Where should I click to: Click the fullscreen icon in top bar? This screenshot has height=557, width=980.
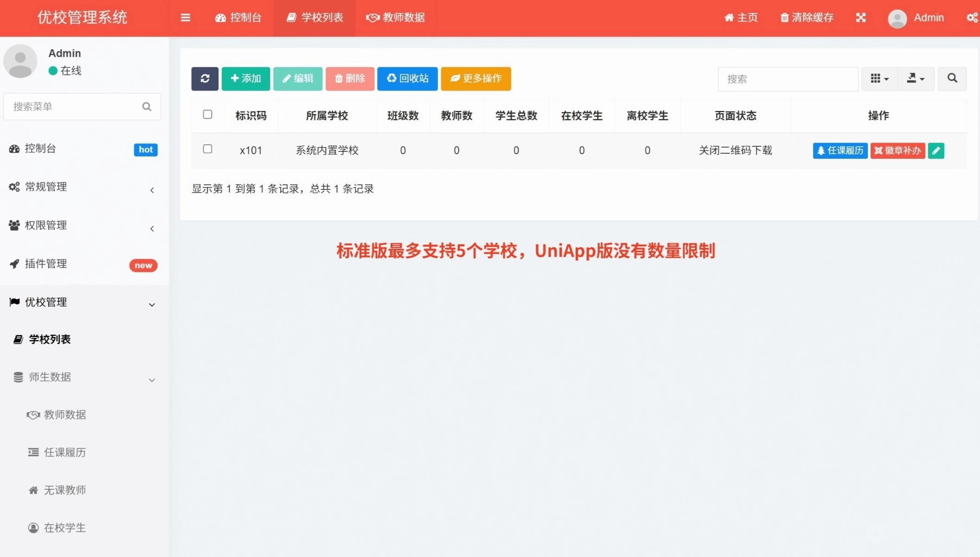pyautogui.click(x=861, y=18)
